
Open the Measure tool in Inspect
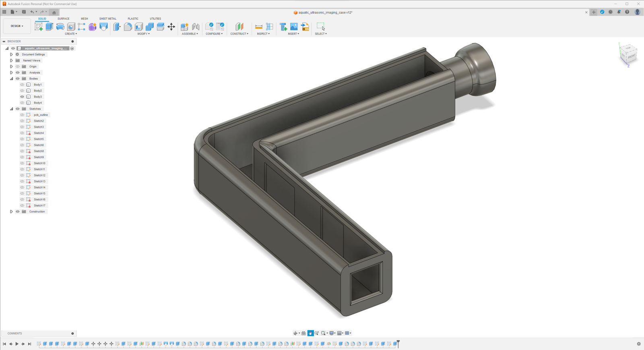click(259, 27)
